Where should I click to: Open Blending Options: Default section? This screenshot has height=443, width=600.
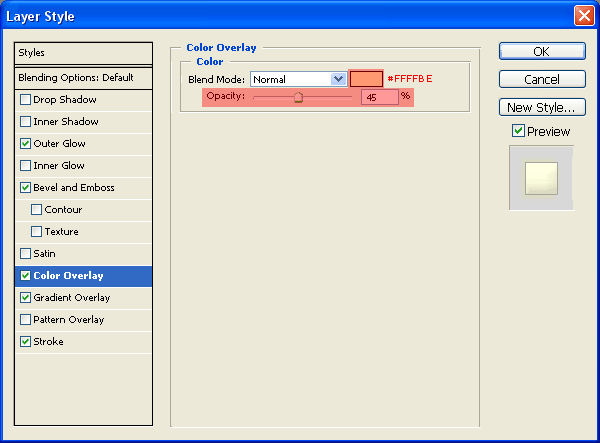click(84, 77)
